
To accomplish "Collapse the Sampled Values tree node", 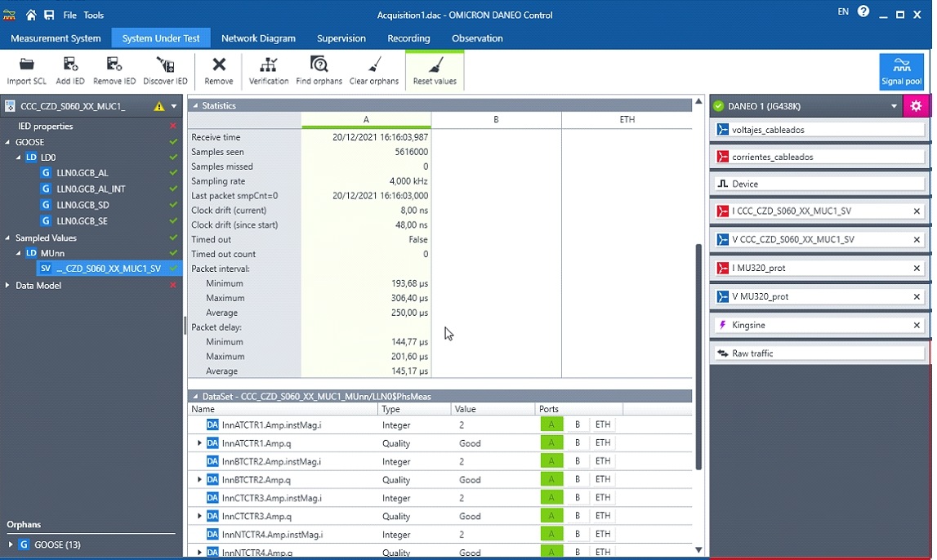I will point(8,238).
